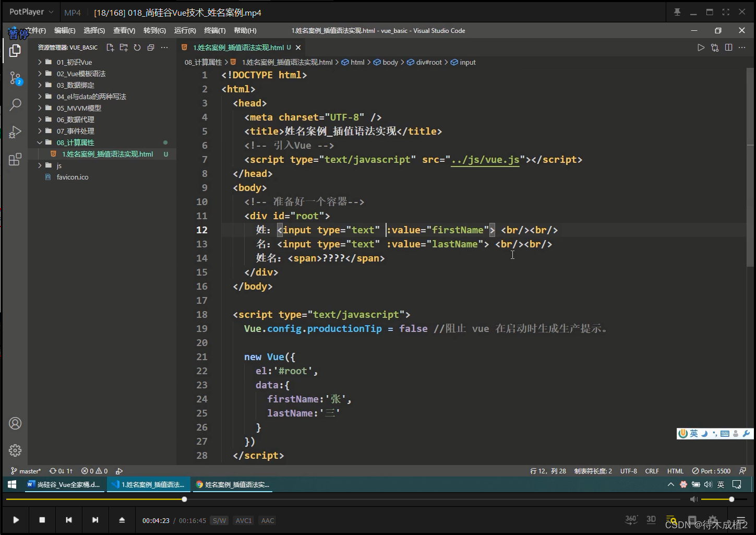Open the 选择(S) menu

coord(94,31)
